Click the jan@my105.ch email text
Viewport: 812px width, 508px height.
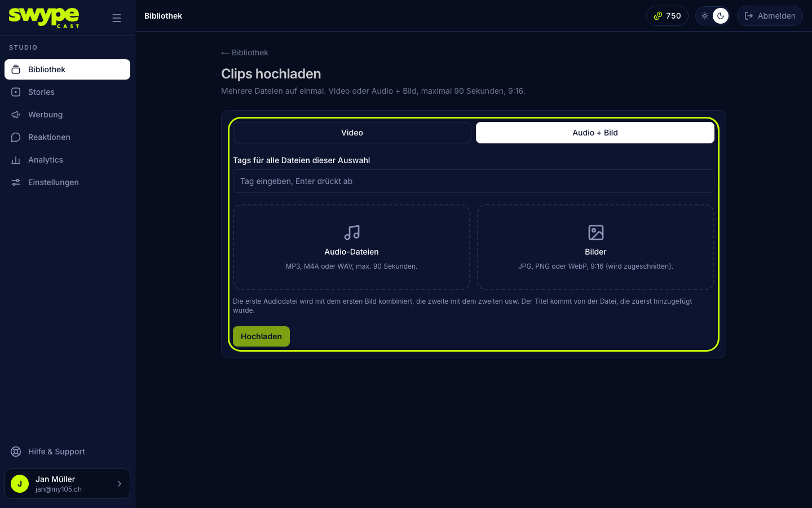point(59,489)
